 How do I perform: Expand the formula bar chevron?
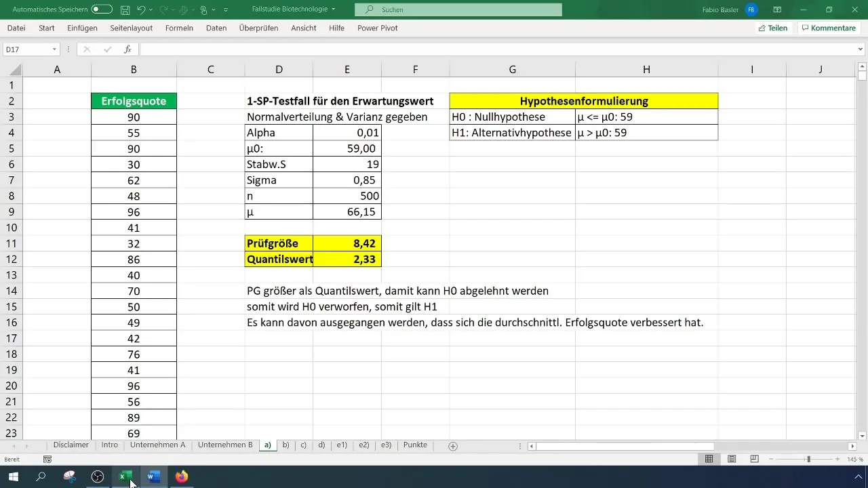[861, 49]
